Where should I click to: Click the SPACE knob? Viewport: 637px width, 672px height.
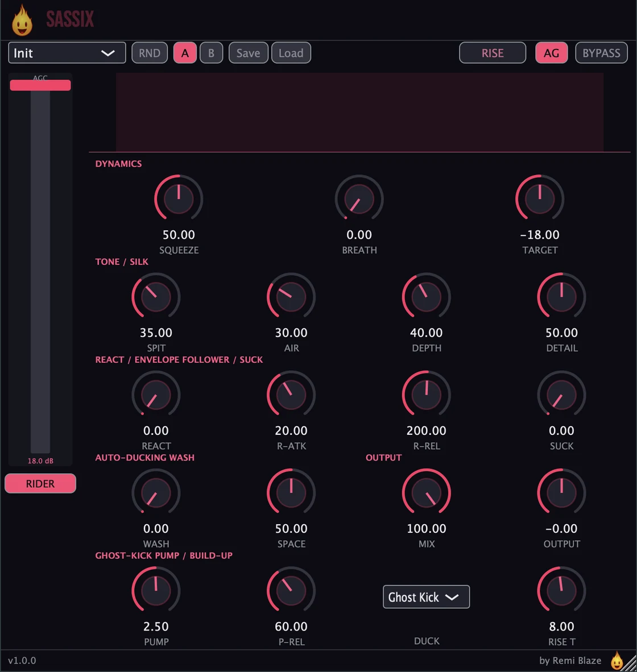(291, 493)
